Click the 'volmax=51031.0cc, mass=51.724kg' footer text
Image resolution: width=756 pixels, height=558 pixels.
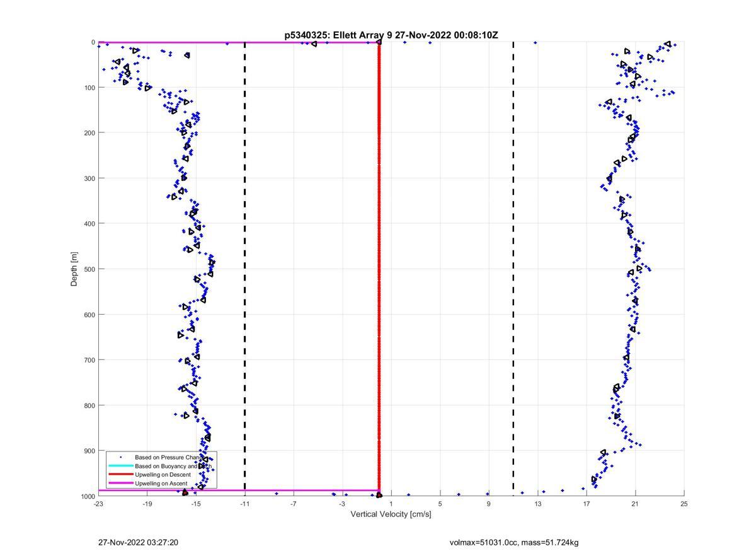pos(514,542)
